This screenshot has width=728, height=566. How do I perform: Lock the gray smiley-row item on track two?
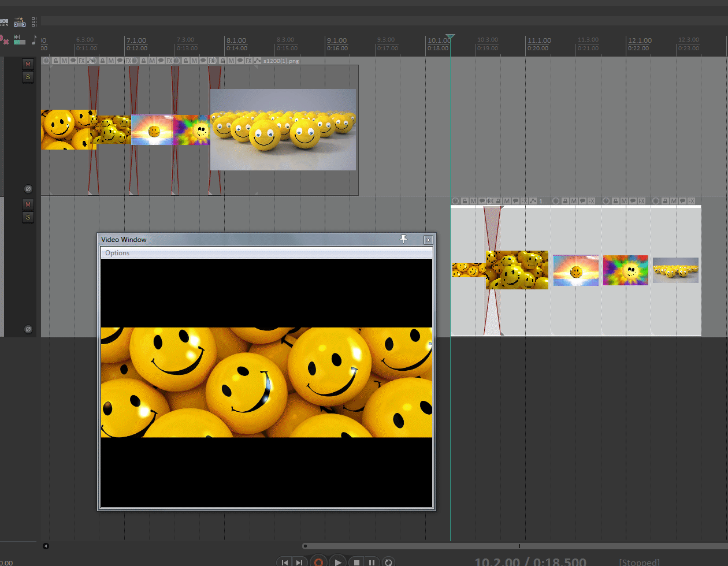click(666, 201)
